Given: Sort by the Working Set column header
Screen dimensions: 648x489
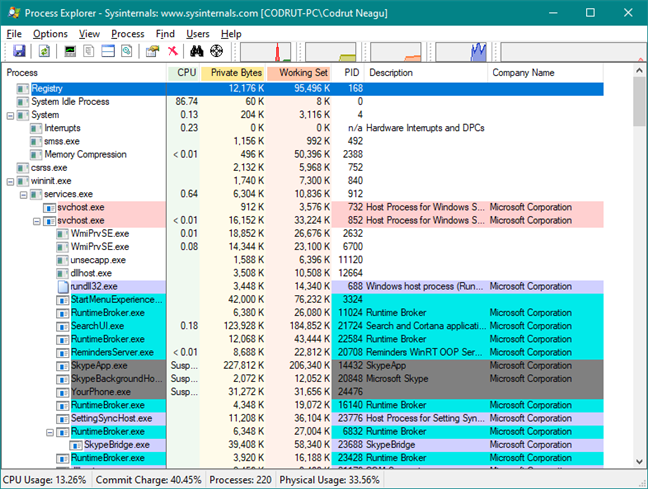Looking at the screenshot, I should 300,73.
